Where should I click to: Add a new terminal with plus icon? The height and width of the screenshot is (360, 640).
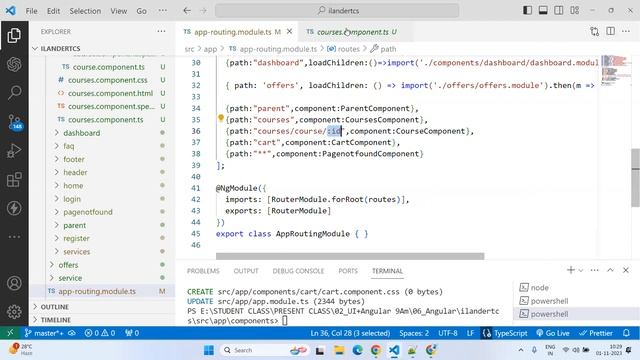coord(571,270)
